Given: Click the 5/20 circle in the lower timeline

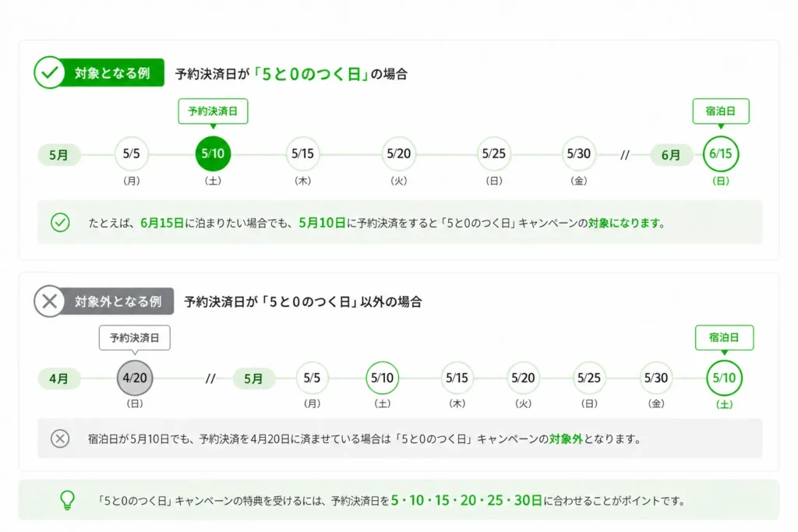Looking at the screenshot, I should 524,379.
